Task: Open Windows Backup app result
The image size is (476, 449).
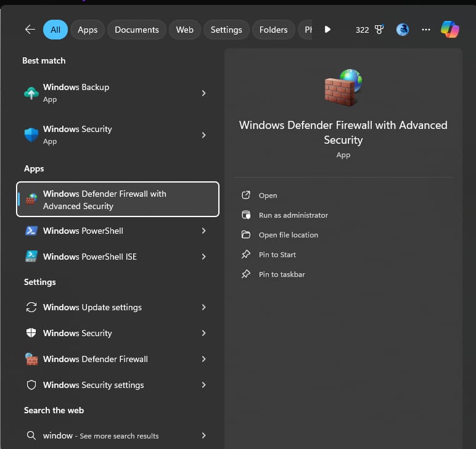Action: [x=118, y=93]
